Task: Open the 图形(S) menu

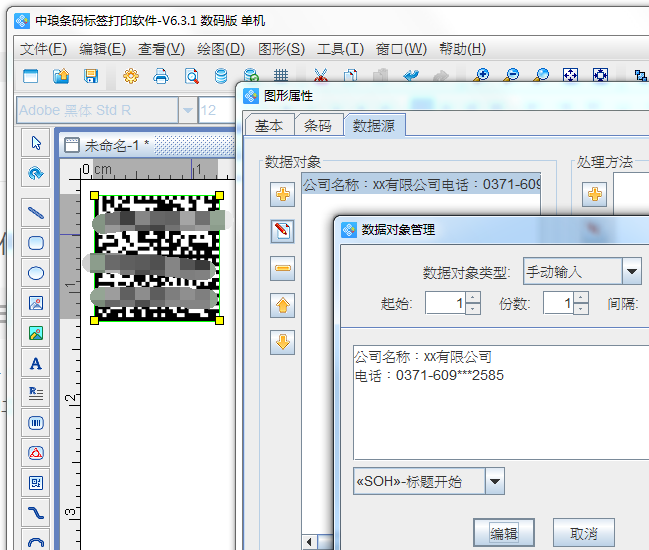Action: [x=281, y=49]
